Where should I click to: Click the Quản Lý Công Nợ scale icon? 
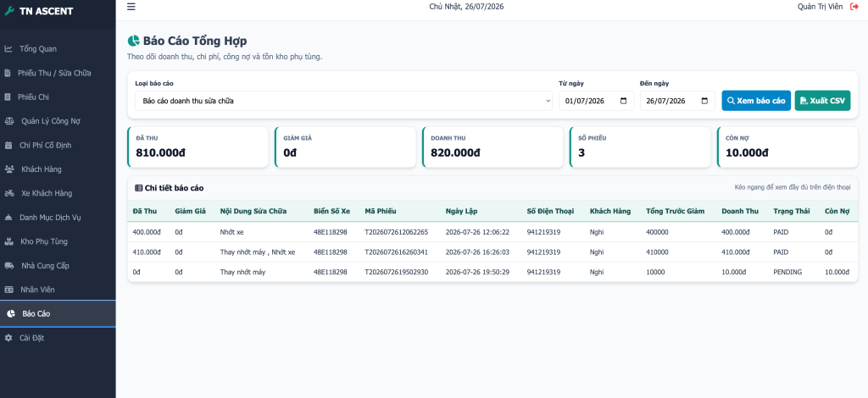(9, 121)
